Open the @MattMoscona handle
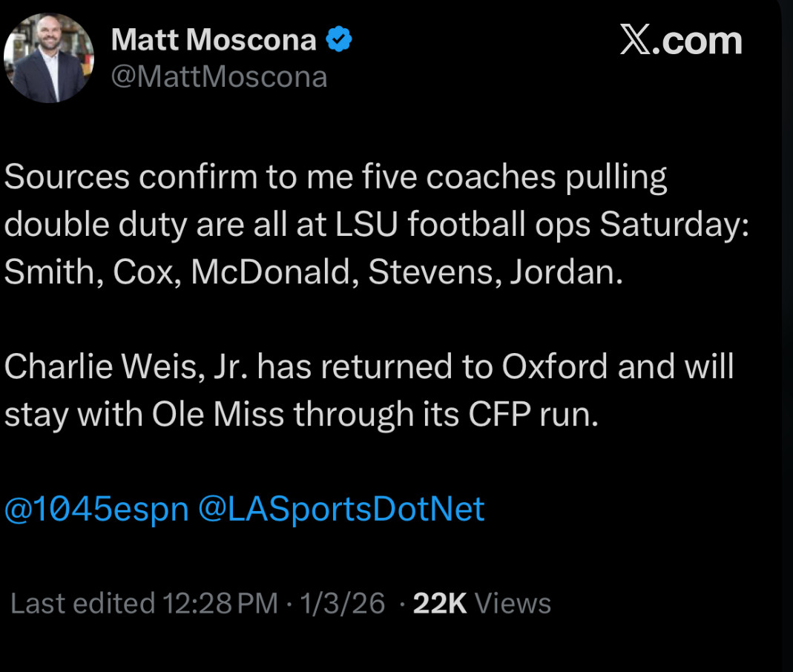 coord(219,76)
